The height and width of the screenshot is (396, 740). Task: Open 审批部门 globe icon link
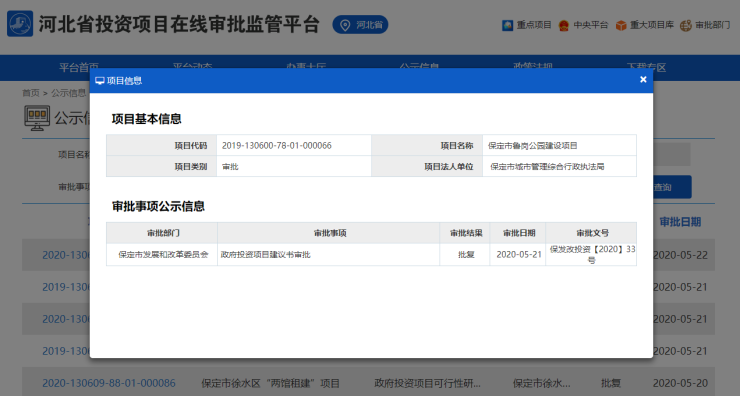coord(686,25)
